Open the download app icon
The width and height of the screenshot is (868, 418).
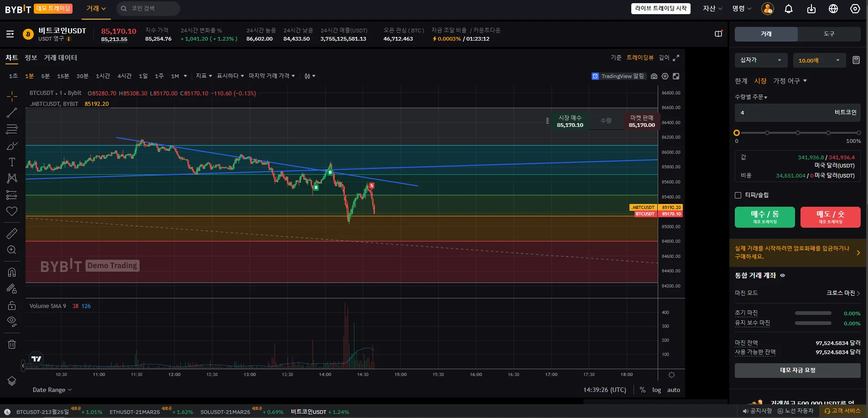point(811,9)
